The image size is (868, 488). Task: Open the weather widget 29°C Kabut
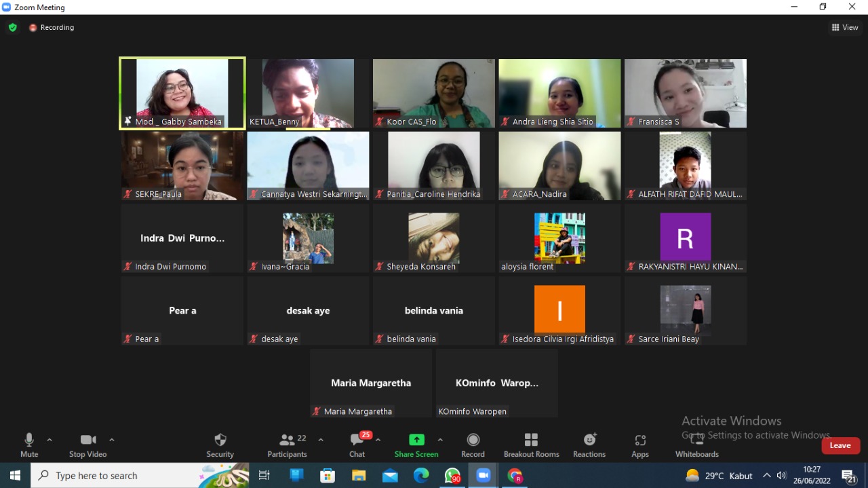click(x=719, y=476)
